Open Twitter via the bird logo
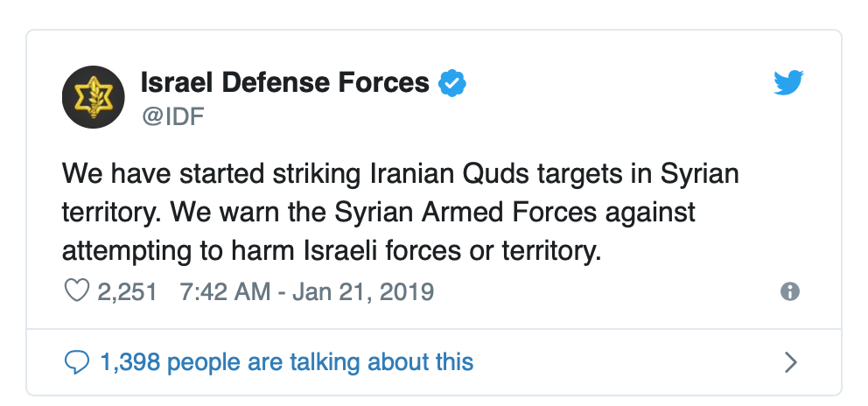This screenshot has width=868, height=406. pyautogui.click(x=788, y=83)
